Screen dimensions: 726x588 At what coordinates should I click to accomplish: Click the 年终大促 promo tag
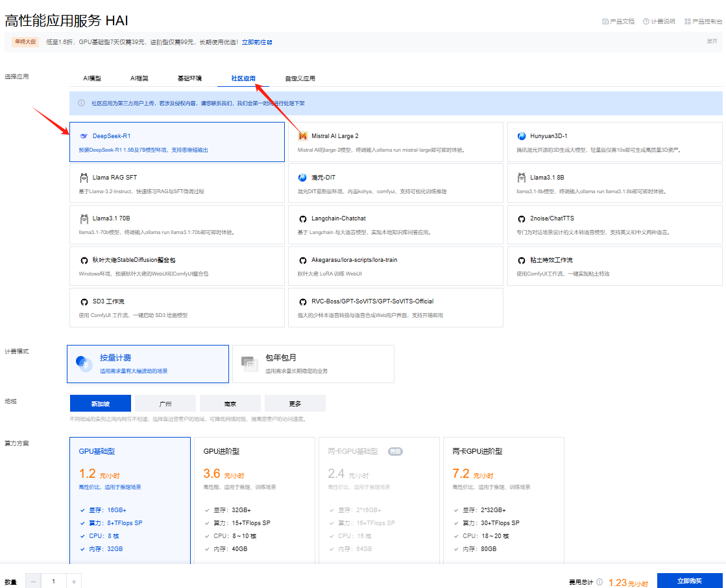point(25,42)
